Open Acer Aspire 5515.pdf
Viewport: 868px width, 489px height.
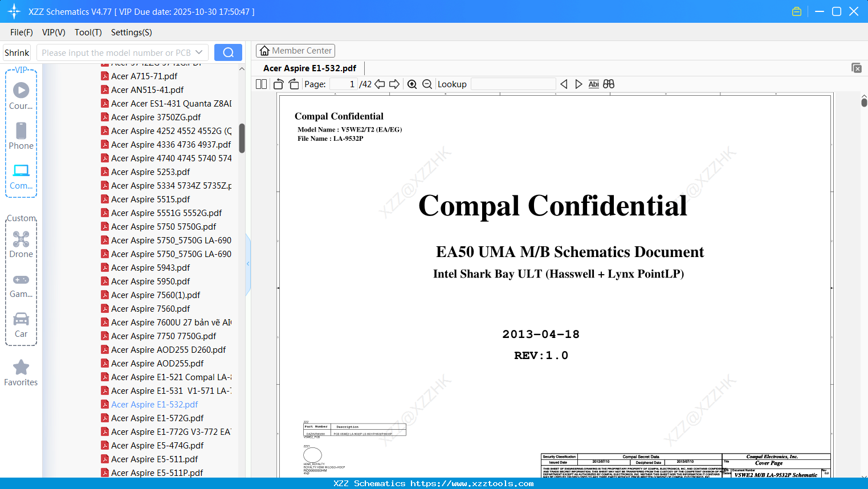pyautogui.click(x=150, y=199)
